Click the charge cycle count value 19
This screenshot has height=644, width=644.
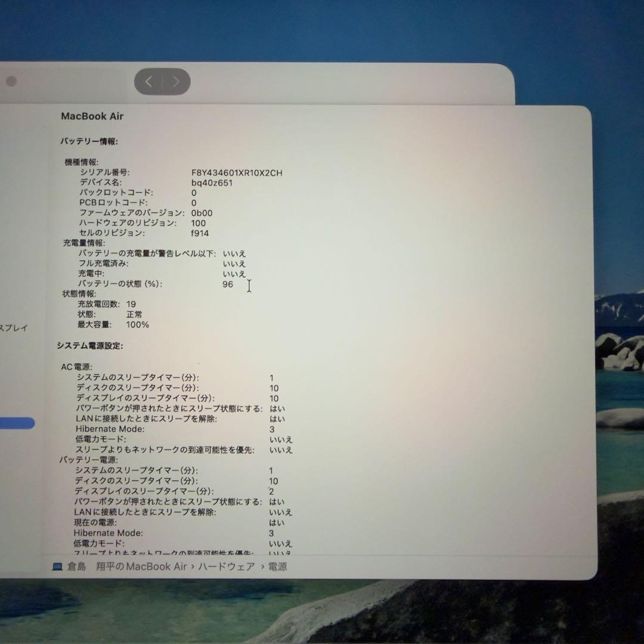click(131, 304)
